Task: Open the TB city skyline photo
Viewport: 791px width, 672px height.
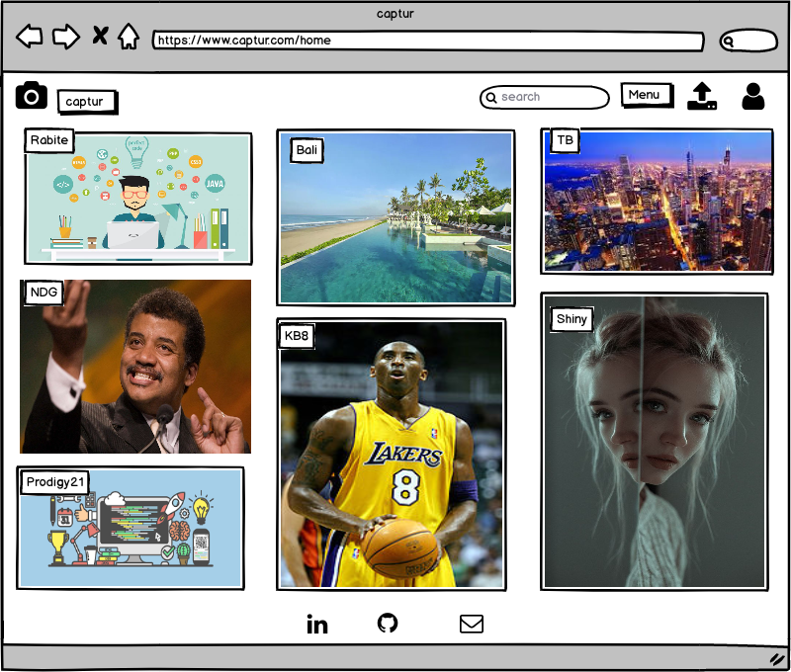Action: point(657,202)
